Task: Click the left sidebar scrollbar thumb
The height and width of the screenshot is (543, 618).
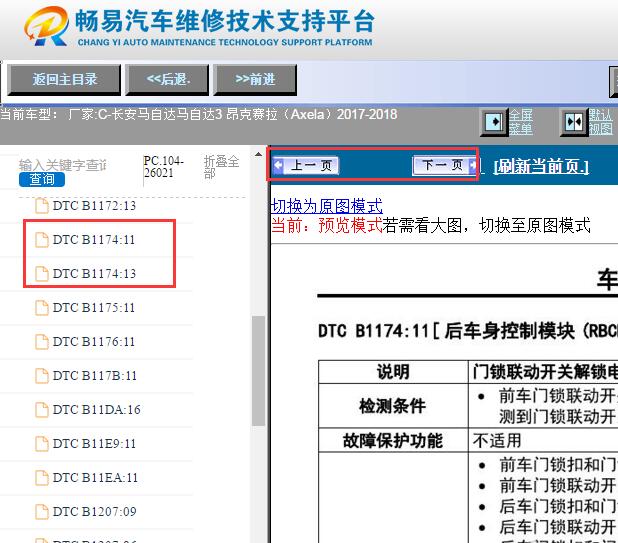Action: 258,370
